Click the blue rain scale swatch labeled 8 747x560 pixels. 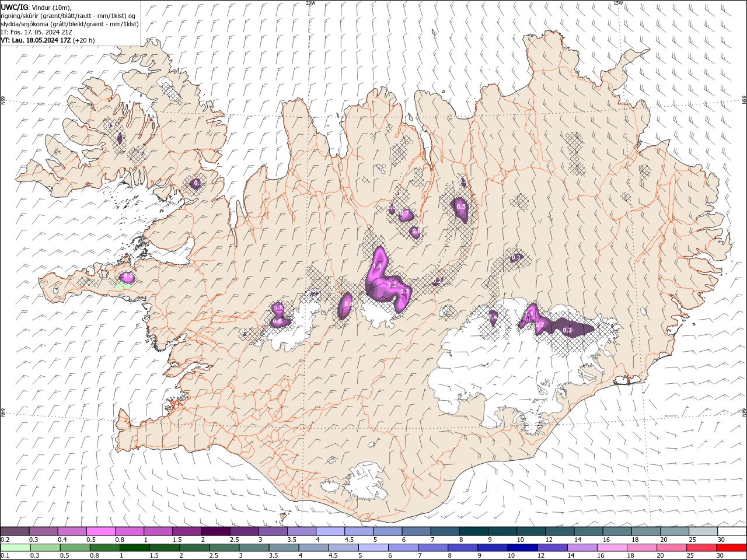(x=462, y=548)
